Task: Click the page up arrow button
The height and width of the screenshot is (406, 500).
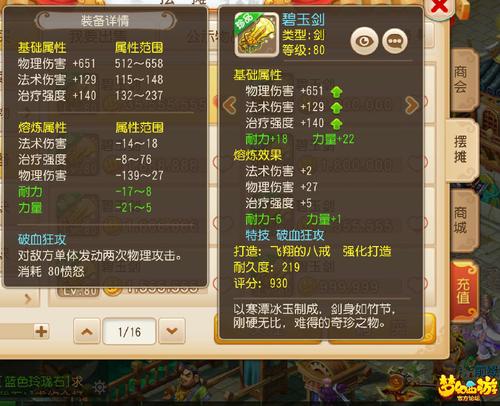Action: 87,331
